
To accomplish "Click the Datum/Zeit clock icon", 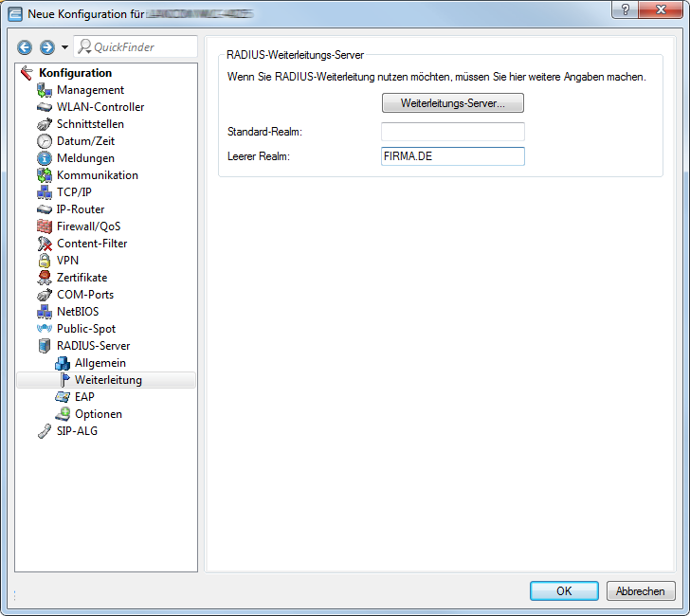I will click(x=44, y=141).
